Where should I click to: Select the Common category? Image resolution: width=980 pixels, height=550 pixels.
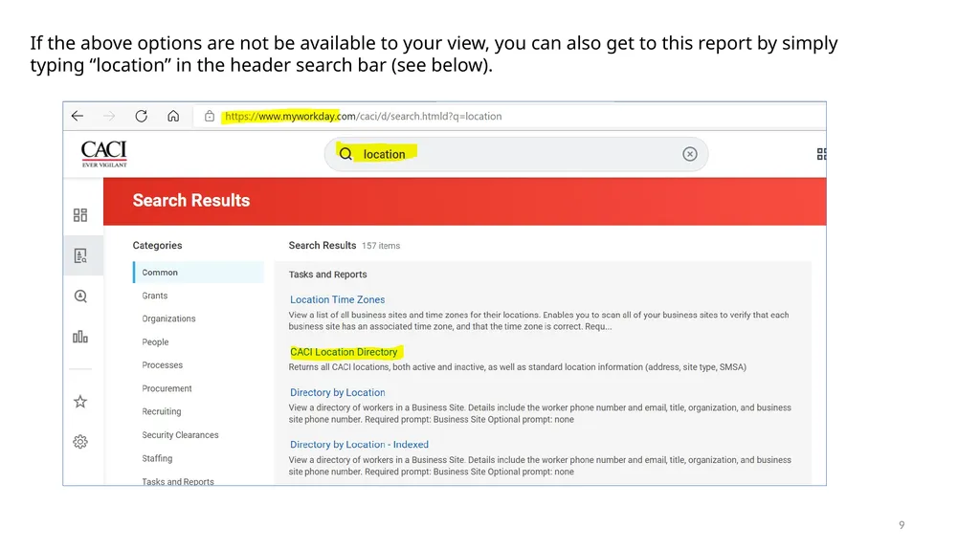tap(198, 273)
